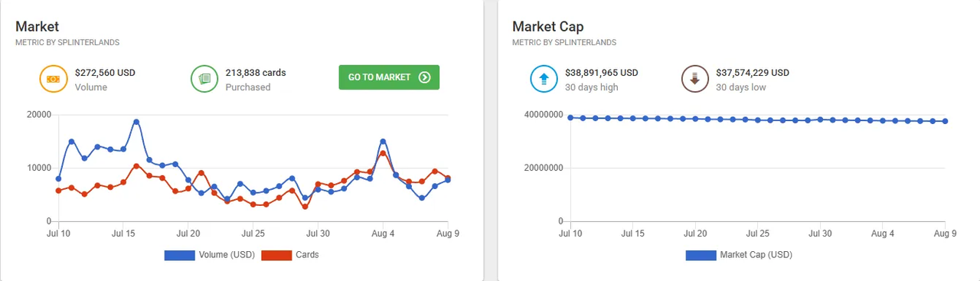Click the green cards Purchased icon
Image resolution: width=980 pixels, height=281 pixels.
[x=204, y=79]
